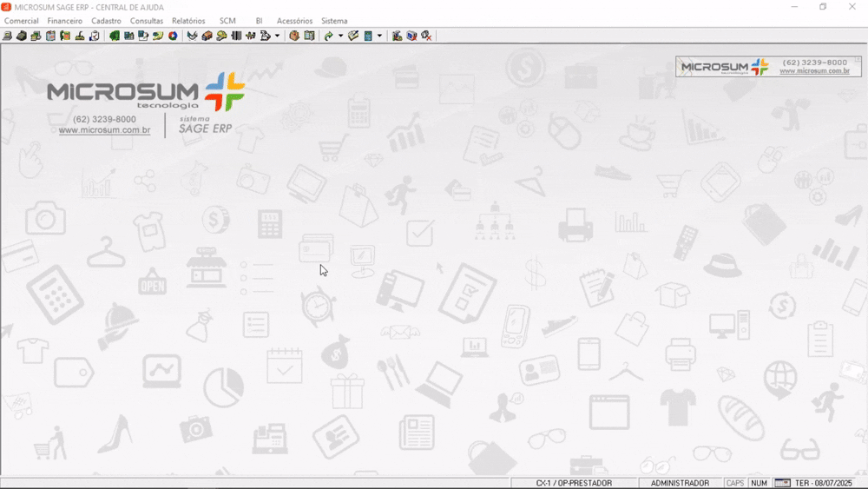Click the handshake toolbar icon
This screenshot has height=489, width=868.
point(192,36)
